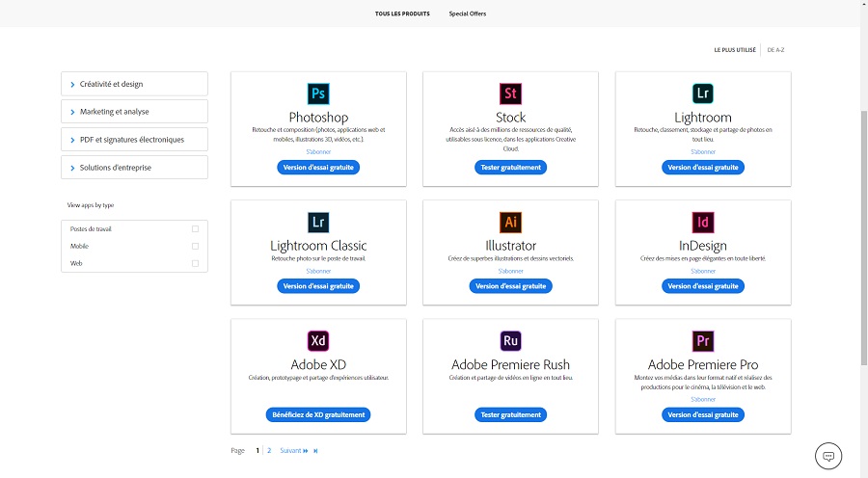Click S'abonner link under InDesign

[x=703, y=271]
